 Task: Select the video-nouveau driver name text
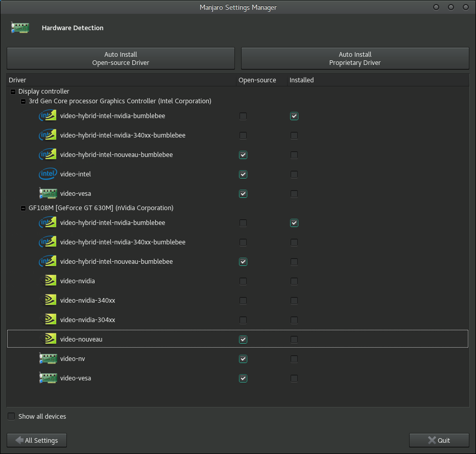[x=81, y=339]
